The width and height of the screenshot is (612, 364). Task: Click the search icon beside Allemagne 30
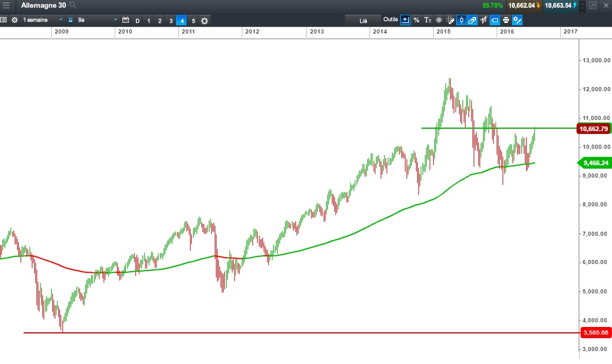coord(72,5)
